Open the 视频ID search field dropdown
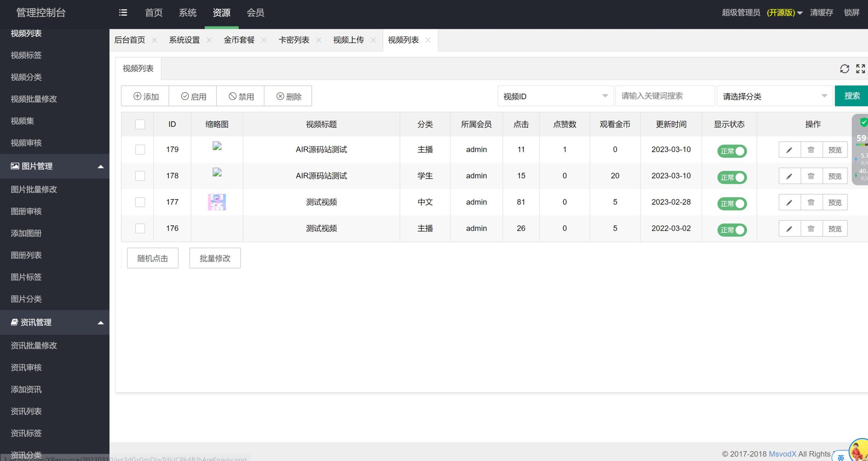Viewport: 868px width, 461px height. point(555,96)
